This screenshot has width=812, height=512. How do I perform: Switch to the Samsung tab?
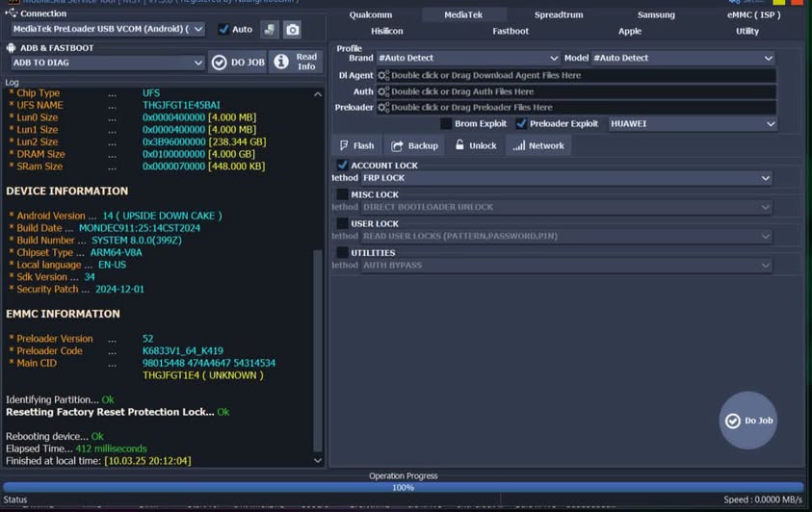[x=656, y=15]
